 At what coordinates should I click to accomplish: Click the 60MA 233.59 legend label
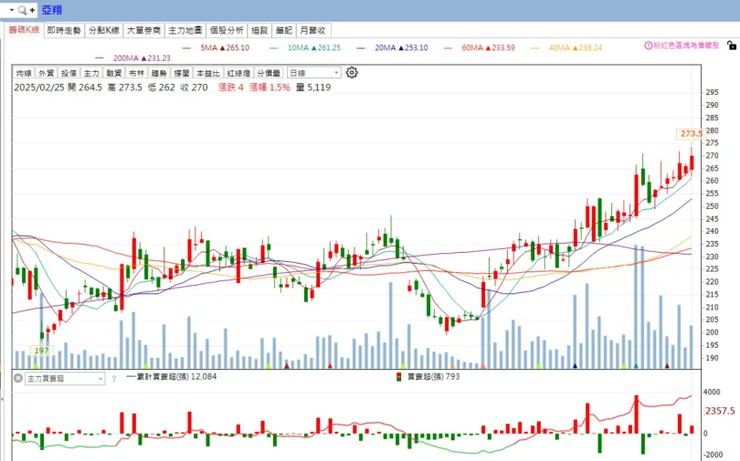pyautogui.click(x=488, y=48)
